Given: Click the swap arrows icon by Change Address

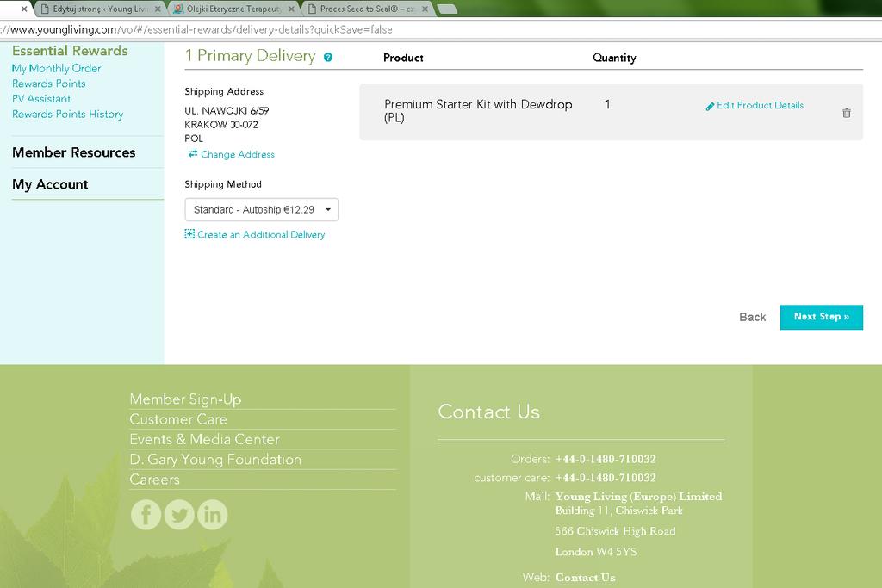Looking at the screenshot, I should [x=193, y=153].
